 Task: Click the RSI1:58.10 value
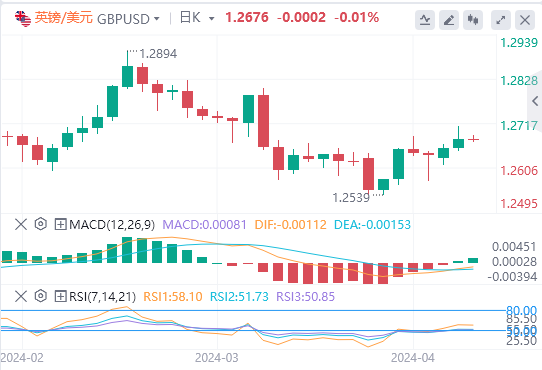point(172,297)
